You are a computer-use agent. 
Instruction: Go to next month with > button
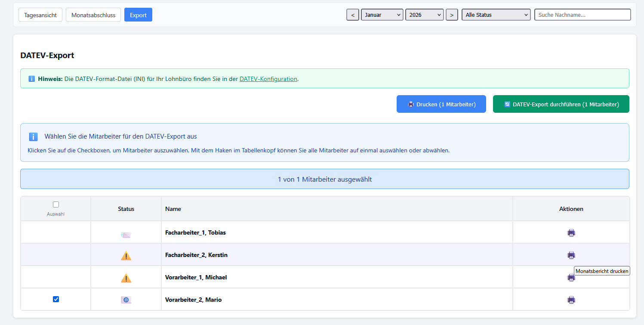(x=452, y=15)
